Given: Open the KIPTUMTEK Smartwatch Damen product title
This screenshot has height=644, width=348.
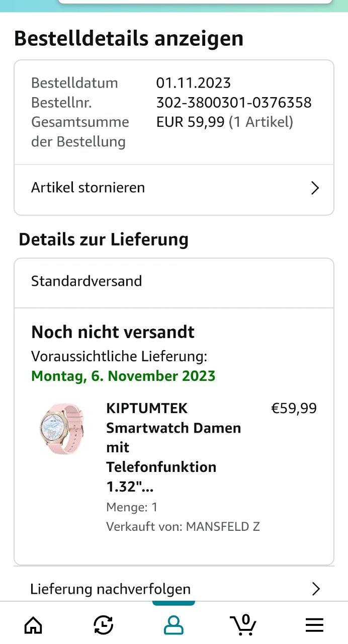Looking at the screenshot, I should point(173,447).
